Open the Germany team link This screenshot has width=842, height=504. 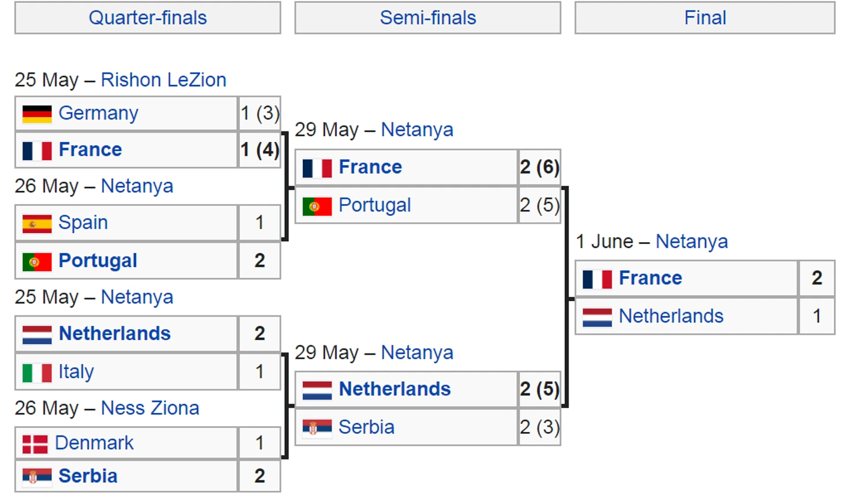(x=99, y=113)
